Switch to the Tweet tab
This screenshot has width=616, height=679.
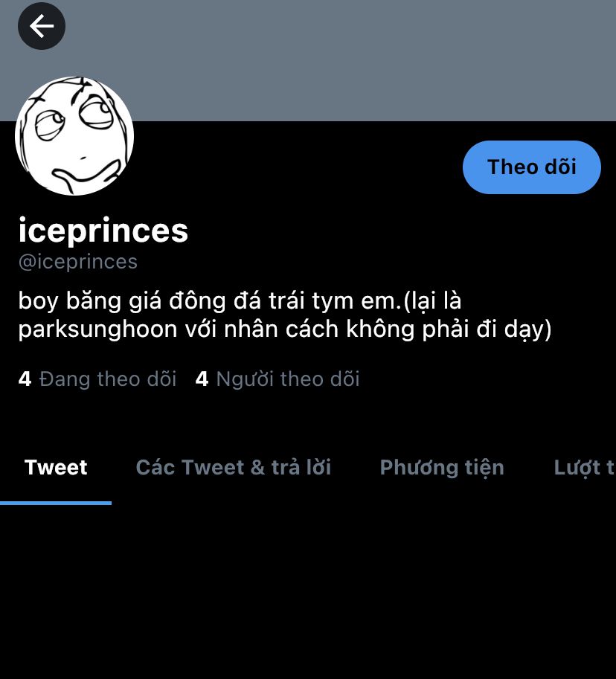point(56,468)
